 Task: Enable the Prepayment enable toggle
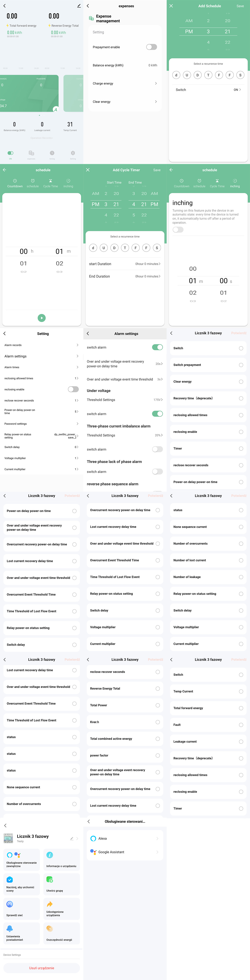[x=151, y=47]
